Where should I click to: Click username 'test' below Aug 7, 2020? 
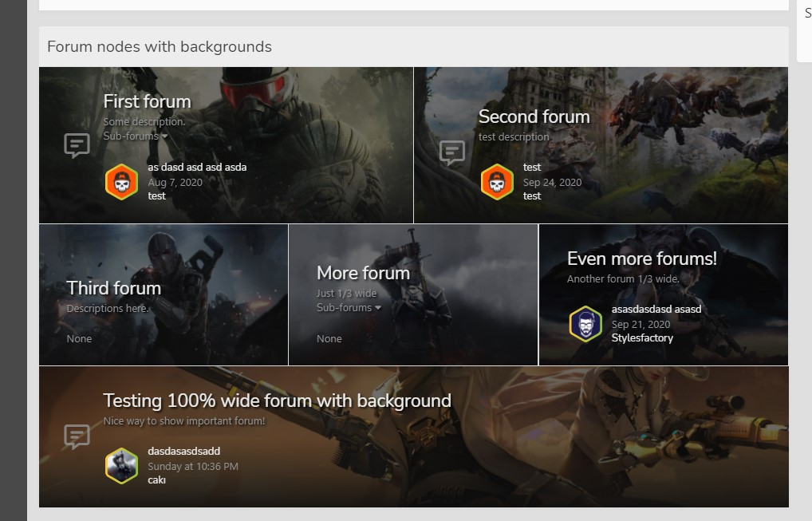pos(157,195)
